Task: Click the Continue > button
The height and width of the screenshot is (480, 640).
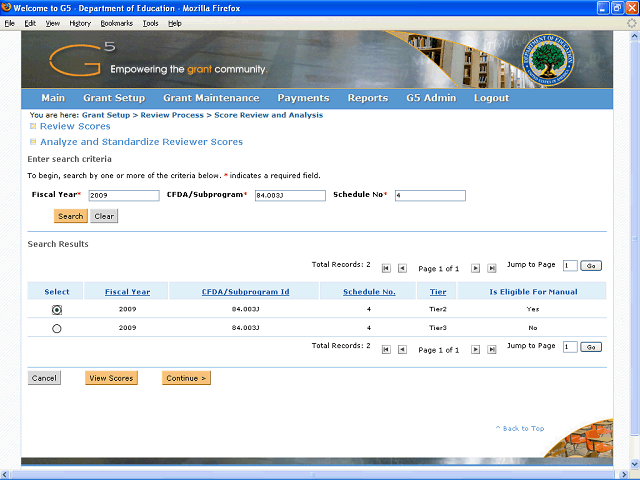Action: (186, 378)
